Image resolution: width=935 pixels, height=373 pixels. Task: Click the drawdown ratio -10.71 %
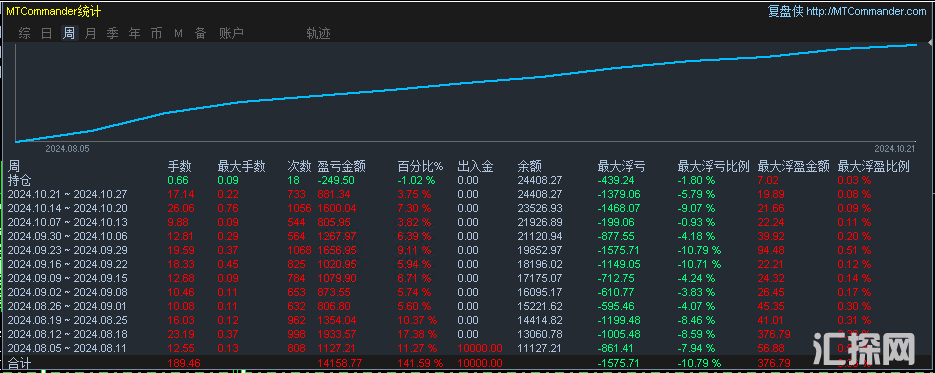click(700, 264)
